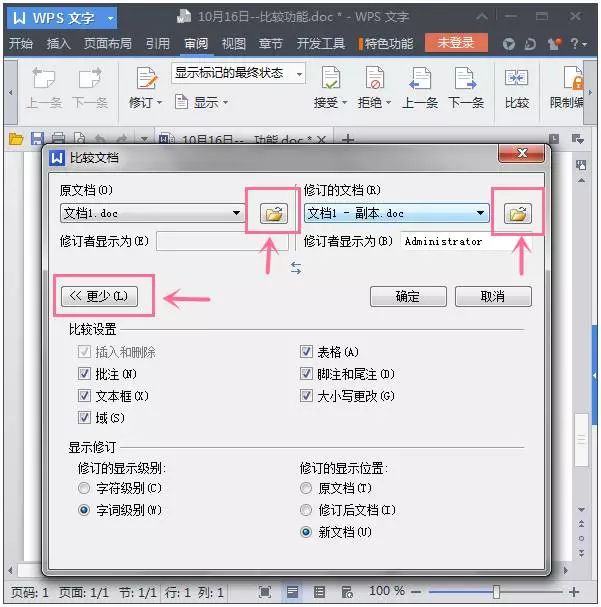Click the collapse ribbon arrow in title bar
The height and width of the screenshot is (607, 601).
(482, 16)
